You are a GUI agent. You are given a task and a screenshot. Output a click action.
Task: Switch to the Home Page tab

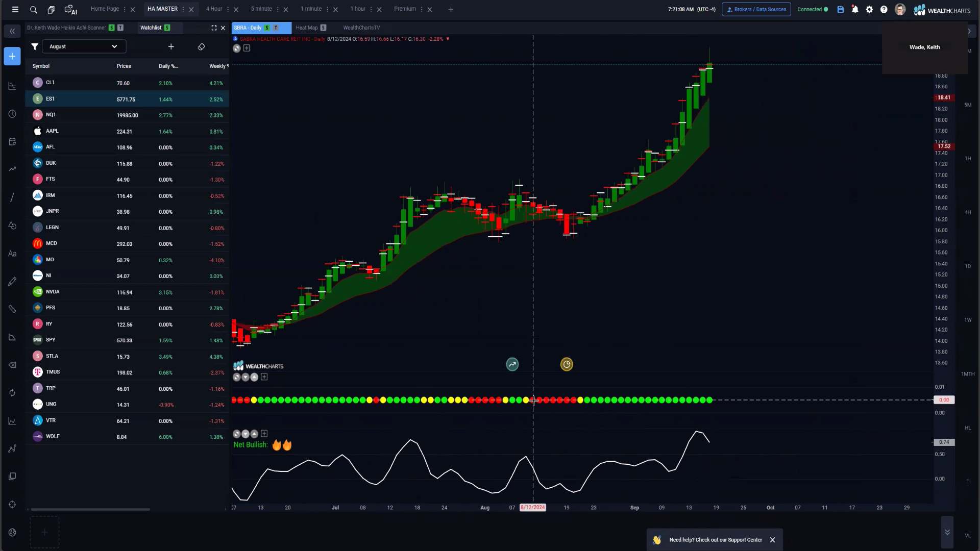(105, 9)
